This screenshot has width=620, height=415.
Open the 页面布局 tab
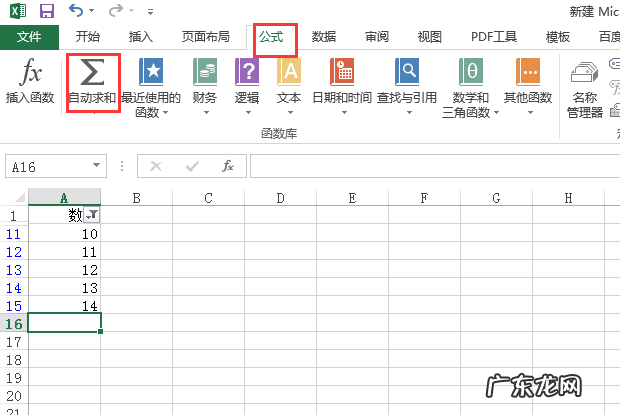[206, 37]
